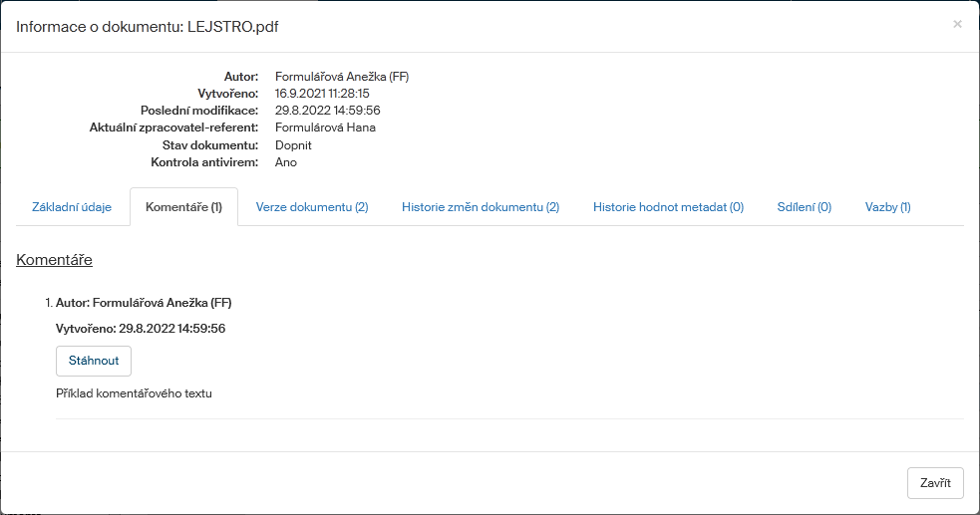Click the underlined Komentáře heading
Viewport: 980px width, 515px height.
click(55, 260)
